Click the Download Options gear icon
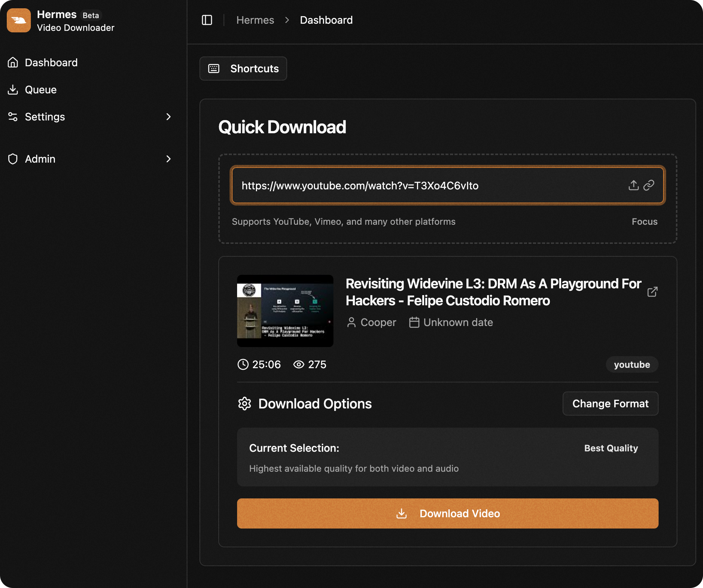Screen dimensions: 703x588 [x=245, y=404]
